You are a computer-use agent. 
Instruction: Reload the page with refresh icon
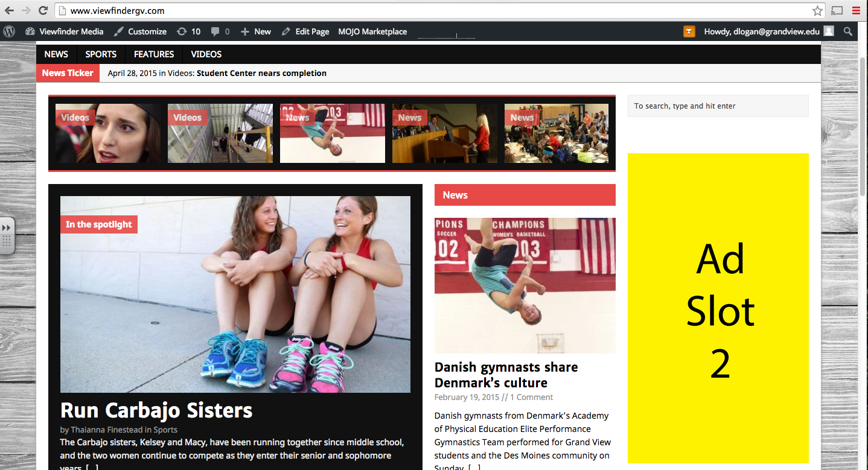pos(43,10)
